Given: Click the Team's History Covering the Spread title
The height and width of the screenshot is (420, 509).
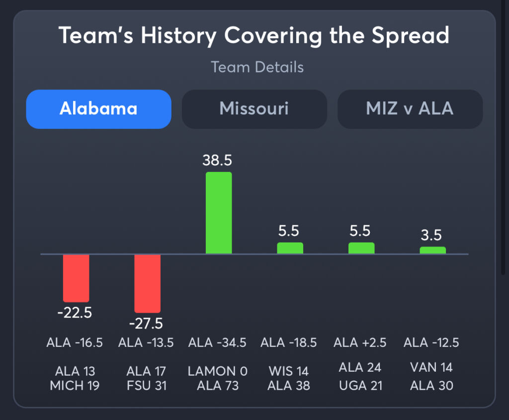Looking at the screenshot, I should 254,36.
